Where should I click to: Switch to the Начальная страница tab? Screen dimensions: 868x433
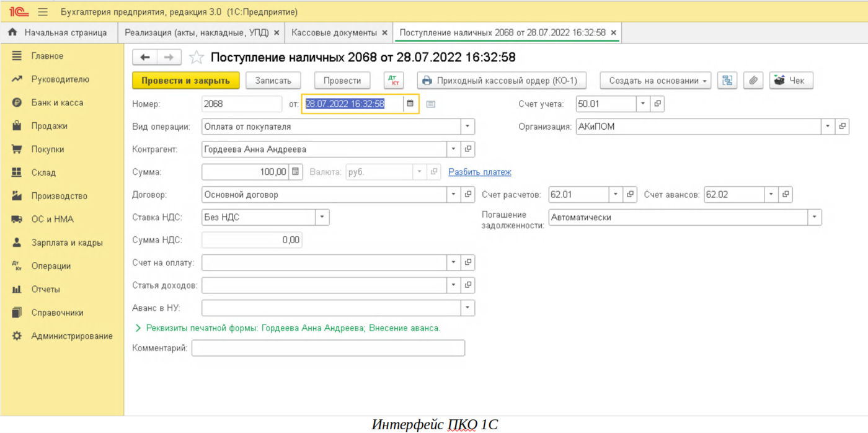(x=59, y=32)
